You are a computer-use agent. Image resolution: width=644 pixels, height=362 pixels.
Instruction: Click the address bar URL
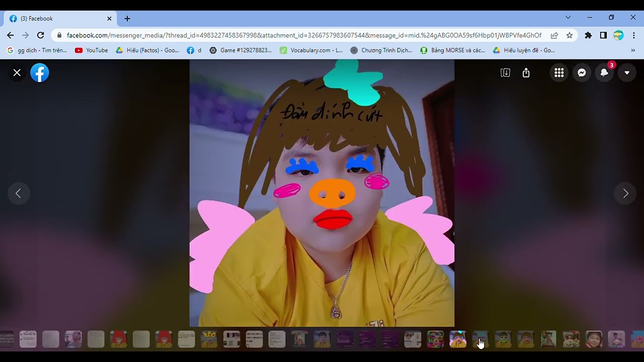pyautogui.click(x=302, y=35)
